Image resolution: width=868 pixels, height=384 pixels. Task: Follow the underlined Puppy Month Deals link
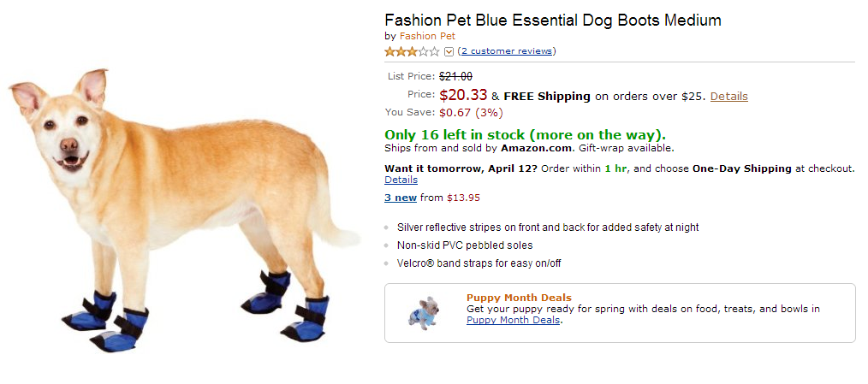point(513,320)
